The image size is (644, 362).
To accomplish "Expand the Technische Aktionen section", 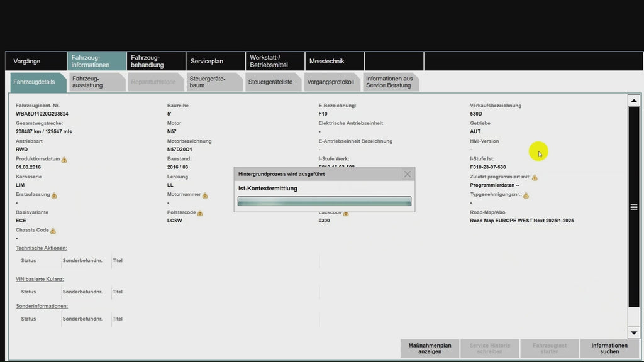I will 42,248.
